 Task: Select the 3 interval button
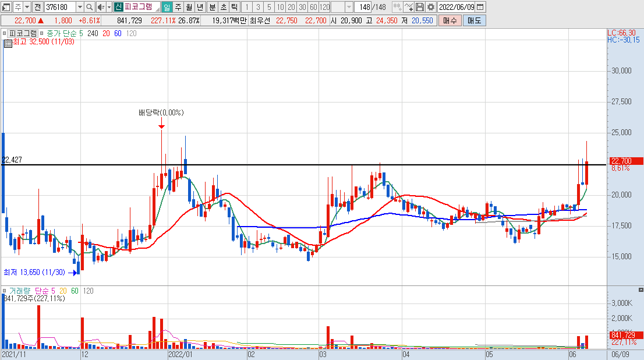click(x=258, y=7)
